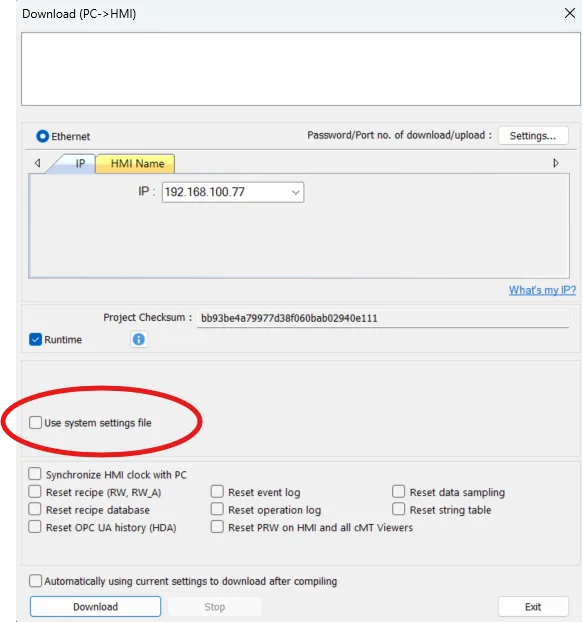
Task: Open the What's my IP? link
Action: click(x=542, y=290)
